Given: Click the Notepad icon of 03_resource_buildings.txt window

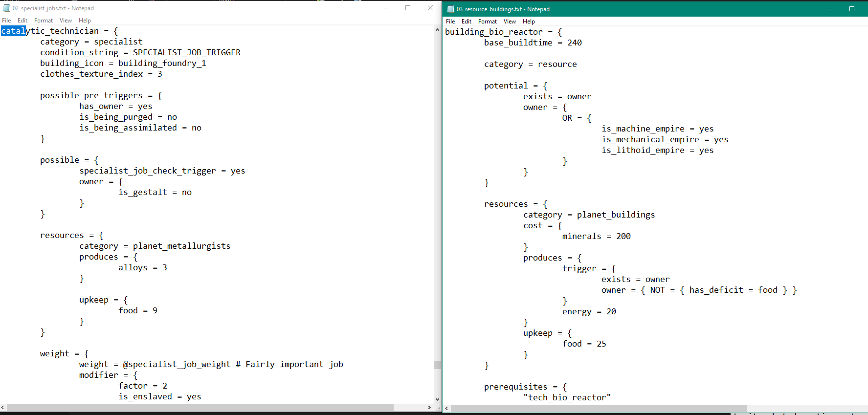Looking at the screenshot, I should tap(450, 9).
